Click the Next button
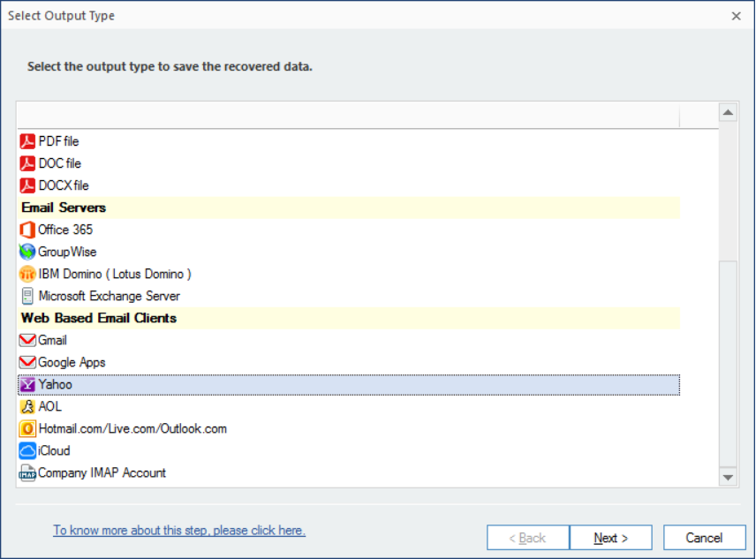This screenshot has width=756, height=559. coord(611,538)
